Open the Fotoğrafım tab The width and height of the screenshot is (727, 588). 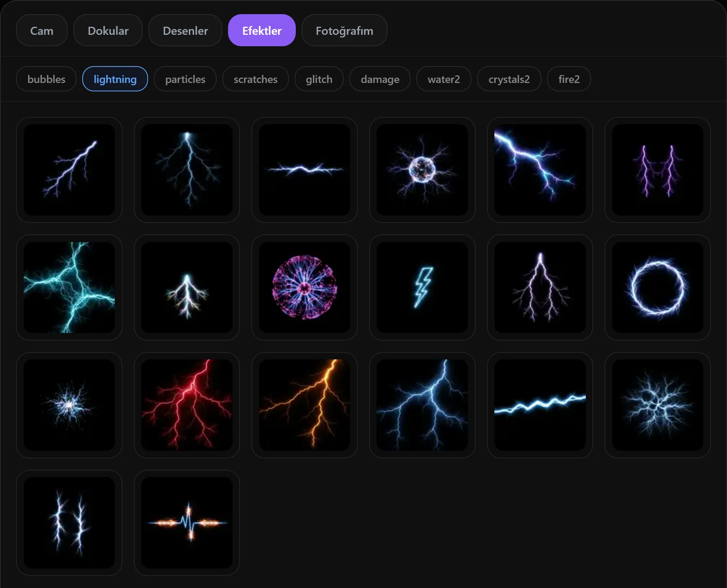pyautogui.click(x=344, y=30)
